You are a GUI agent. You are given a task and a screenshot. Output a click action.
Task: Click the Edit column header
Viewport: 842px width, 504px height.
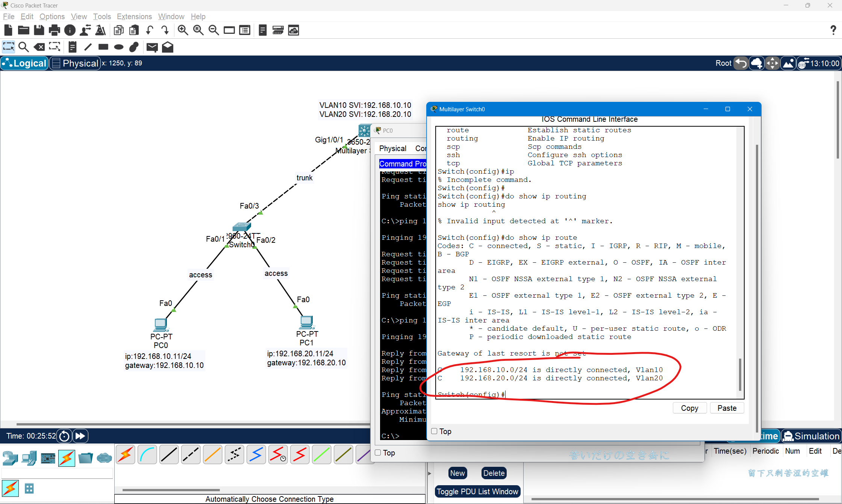coord(815,451)
